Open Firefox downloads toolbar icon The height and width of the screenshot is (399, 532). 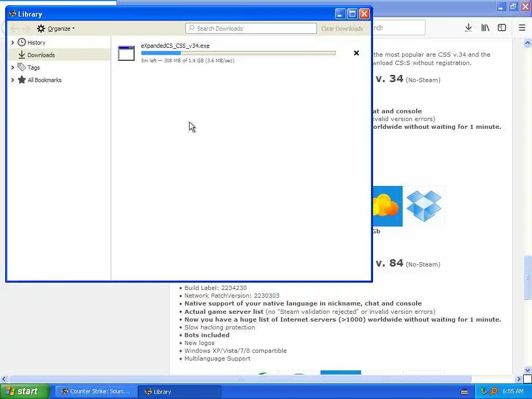[x=468, y=28]
